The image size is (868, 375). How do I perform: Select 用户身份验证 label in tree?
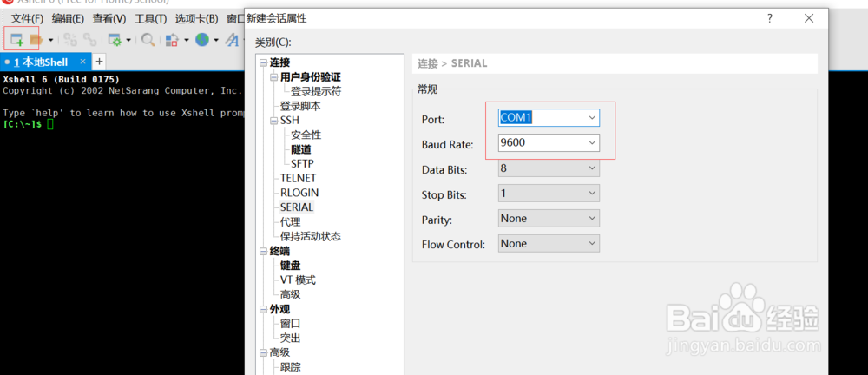tap(310, 77)
